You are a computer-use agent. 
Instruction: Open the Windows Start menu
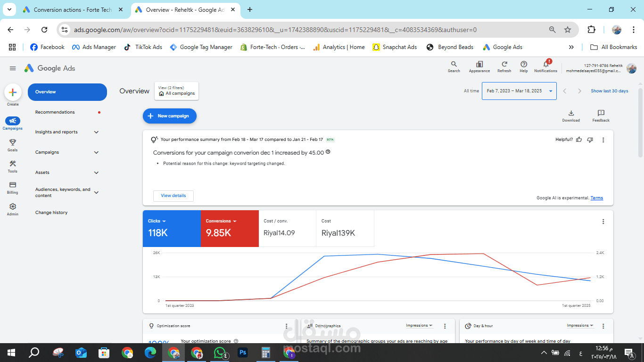coord(11,352)
